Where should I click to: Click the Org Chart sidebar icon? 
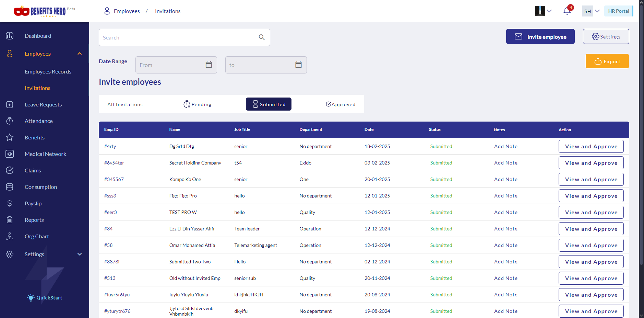[x=10, y=236]
